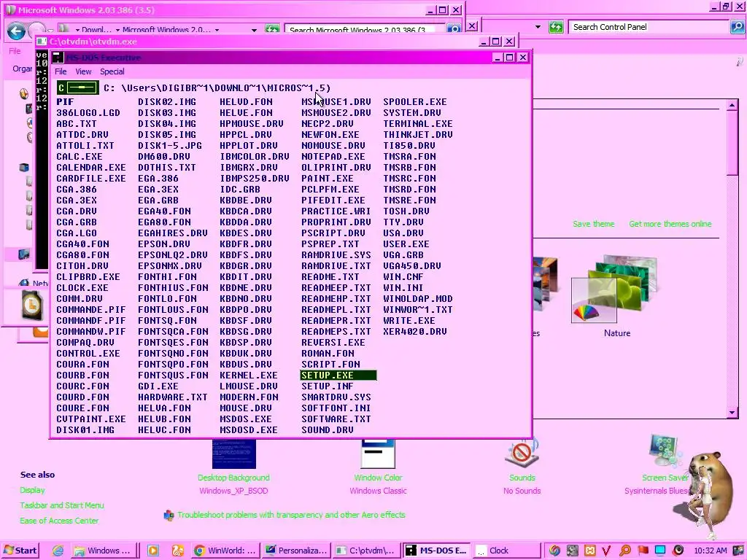This screenshot has width=747, height=560.
Task: Click the Start button
Action: [20, 551]
